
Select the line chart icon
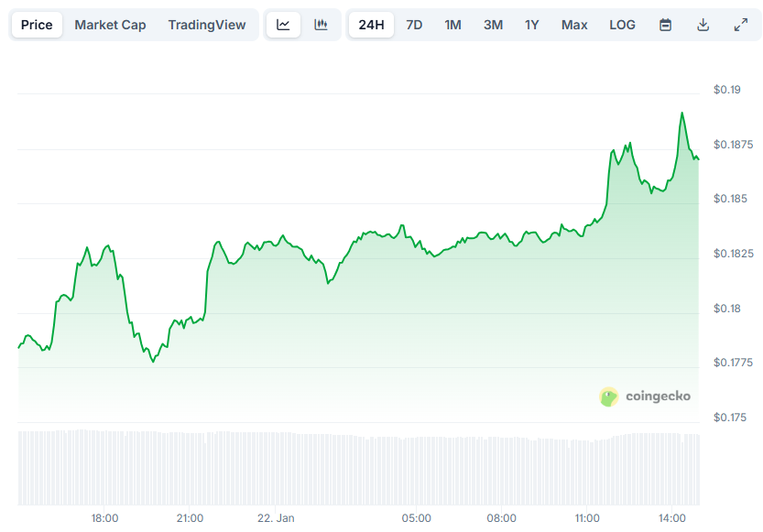coord(282,25)
